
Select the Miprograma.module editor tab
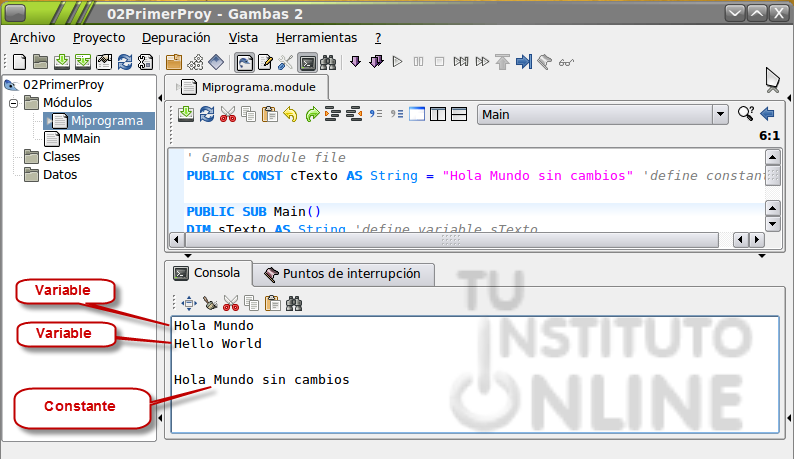click(x=248, y=87)
